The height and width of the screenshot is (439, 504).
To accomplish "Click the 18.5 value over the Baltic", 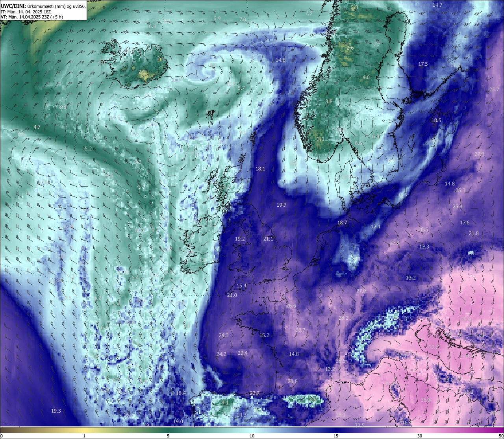I will [x=436, y=120].
